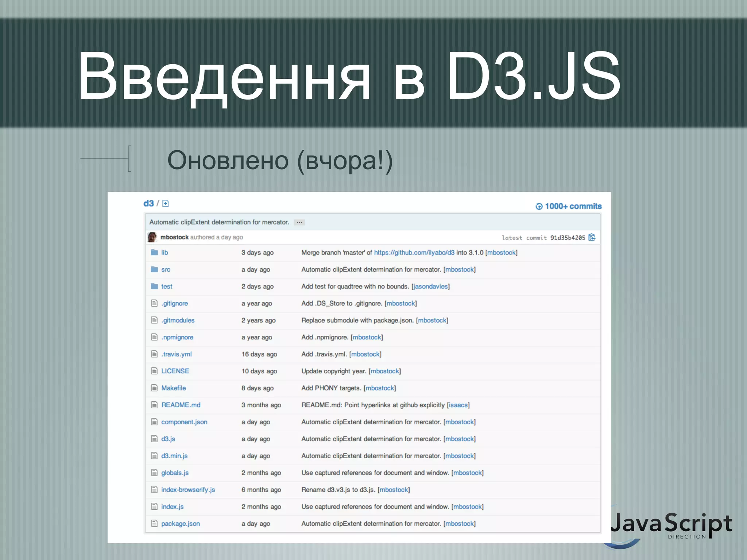The image size is (747, 560).
Task: Open the jasondavies author link
Action: (430, 286)
